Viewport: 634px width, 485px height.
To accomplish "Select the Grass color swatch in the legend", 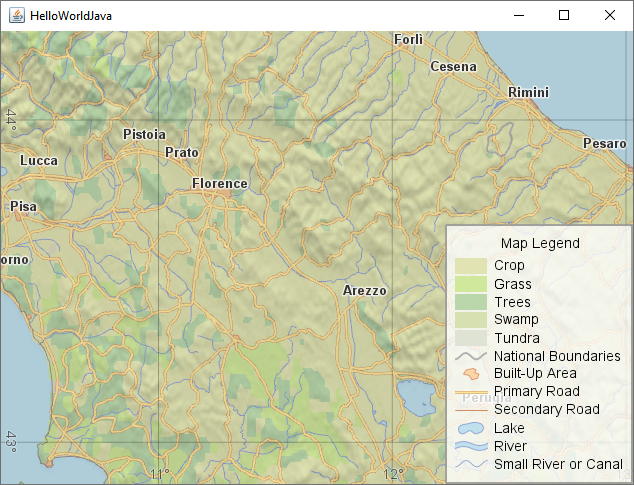I will tap(470, 284).
